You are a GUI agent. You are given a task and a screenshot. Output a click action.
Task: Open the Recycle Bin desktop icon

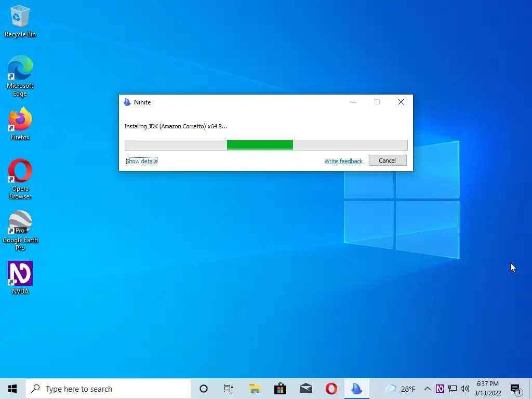coord(20,21)
